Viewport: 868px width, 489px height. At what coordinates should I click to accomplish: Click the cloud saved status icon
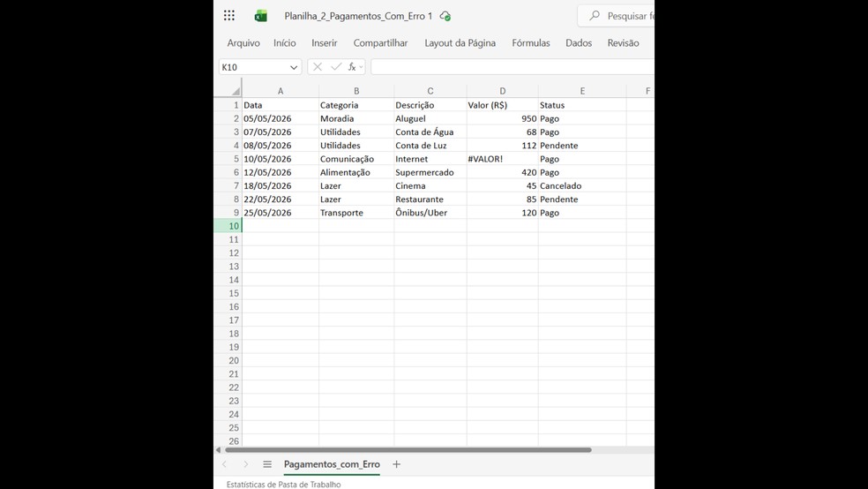coord(445,16)
